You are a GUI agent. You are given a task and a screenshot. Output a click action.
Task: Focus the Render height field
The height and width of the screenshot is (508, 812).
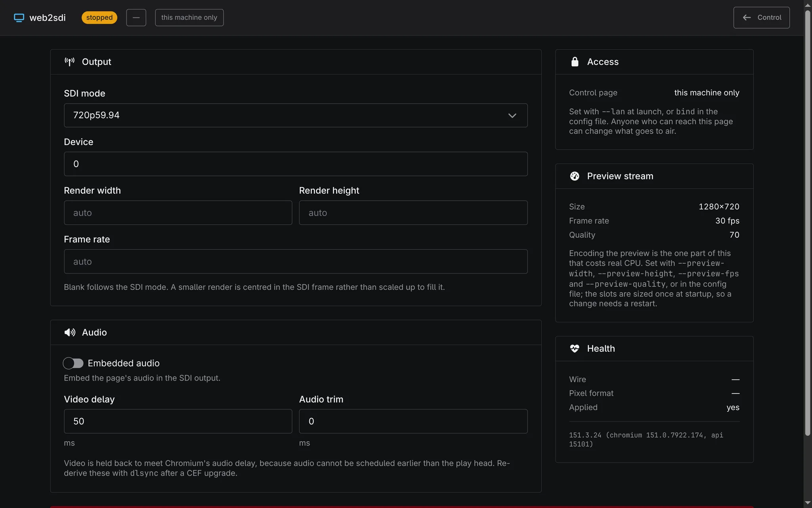pyautogui.click(x=413, y=213)
